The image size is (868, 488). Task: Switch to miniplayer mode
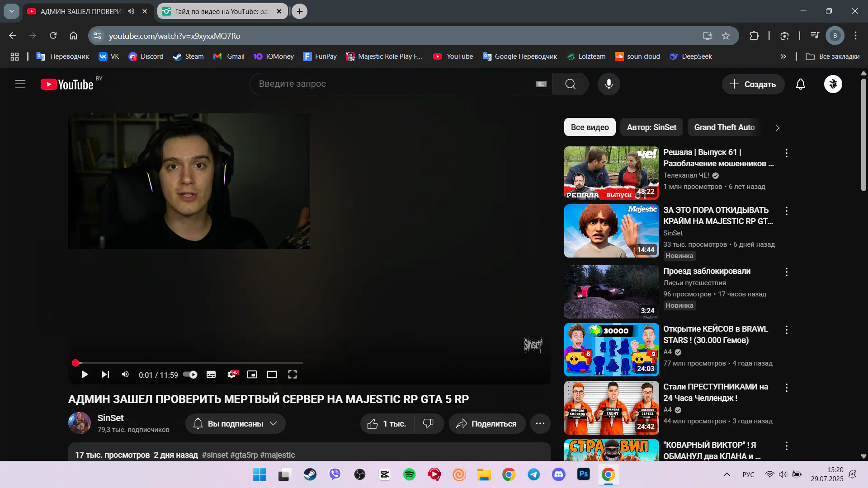[252, 375]
